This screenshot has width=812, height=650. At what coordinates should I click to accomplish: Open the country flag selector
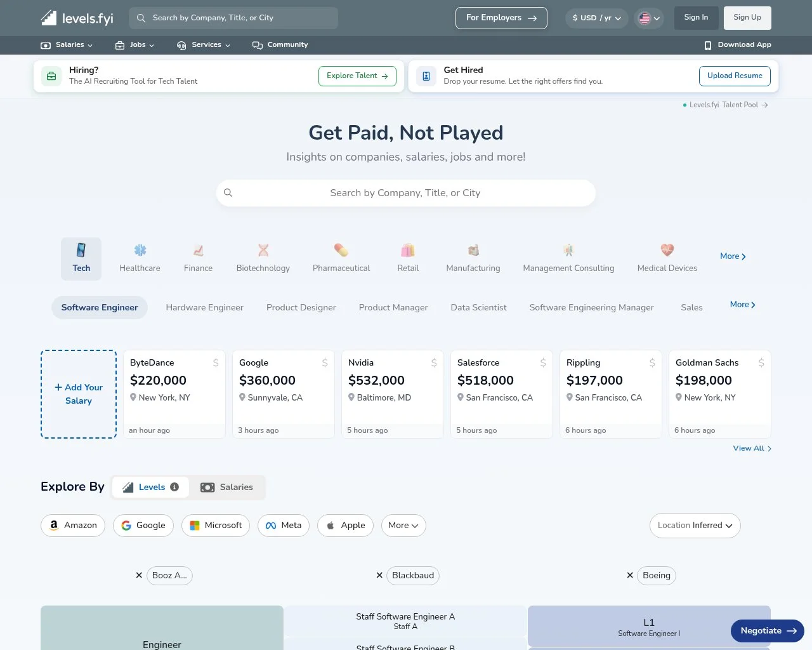(649, 18)
